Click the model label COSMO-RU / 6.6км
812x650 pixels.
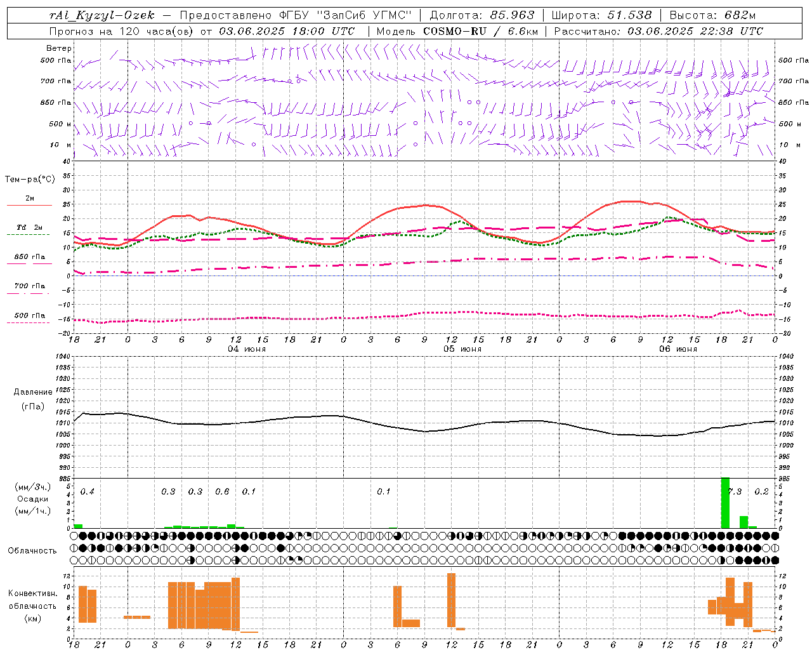[481, 31]
